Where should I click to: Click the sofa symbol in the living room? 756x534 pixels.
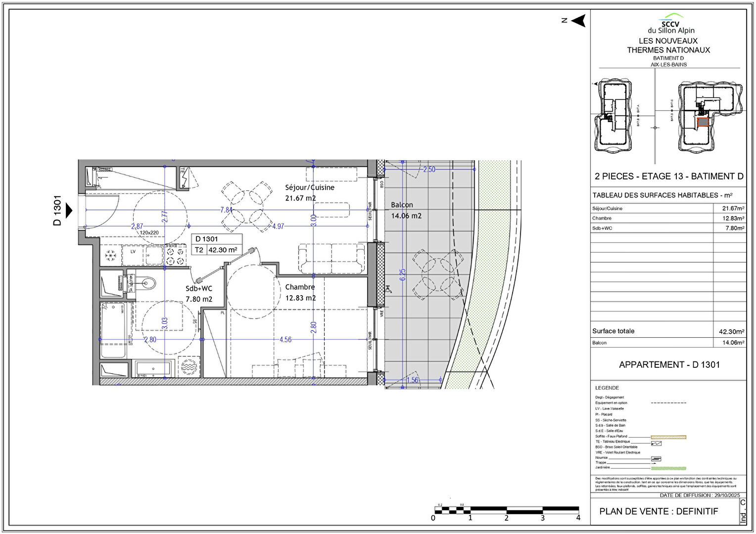tap(331, 259)
